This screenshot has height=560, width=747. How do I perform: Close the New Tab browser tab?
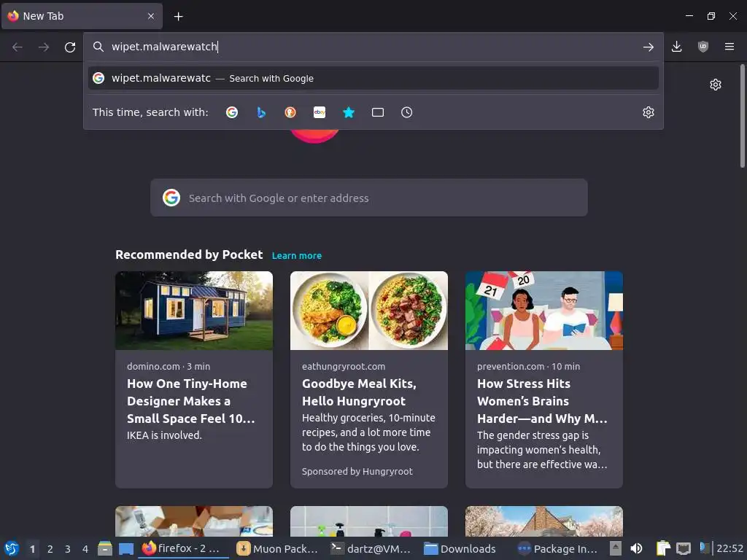click(151, 16)
